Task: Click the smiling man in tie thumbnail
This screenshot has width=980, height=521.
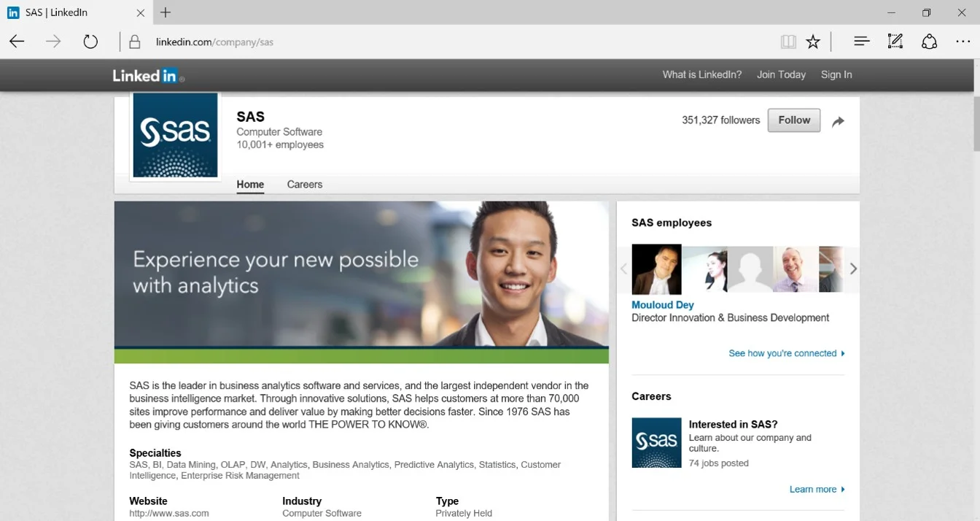Action: [796, 269]
